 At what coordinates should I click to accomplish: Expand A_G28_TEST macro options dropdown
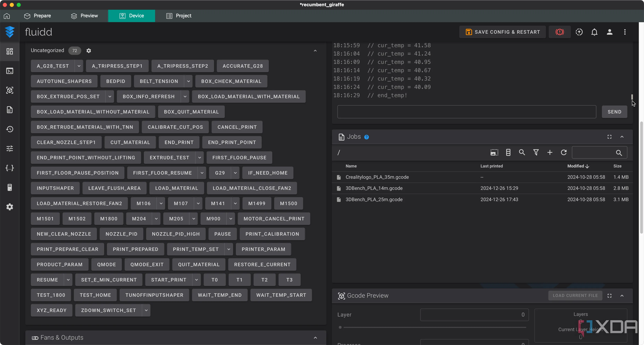(79, 66)
